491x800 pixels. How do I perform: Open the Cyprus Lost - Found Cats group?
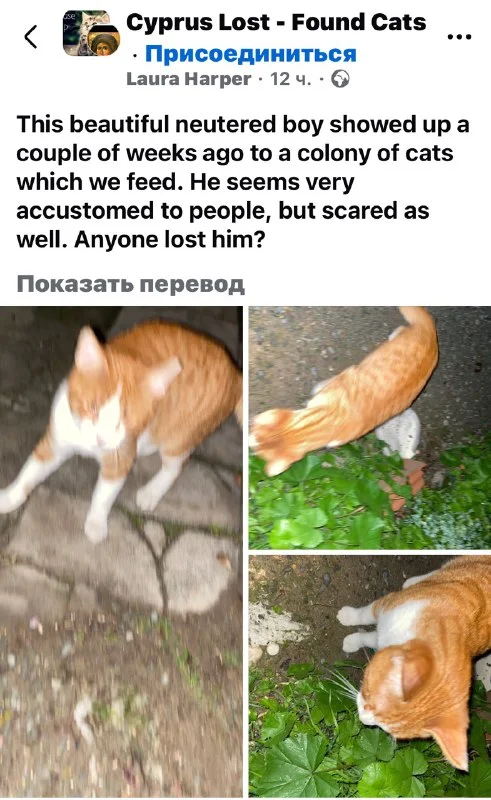[276, 22]
